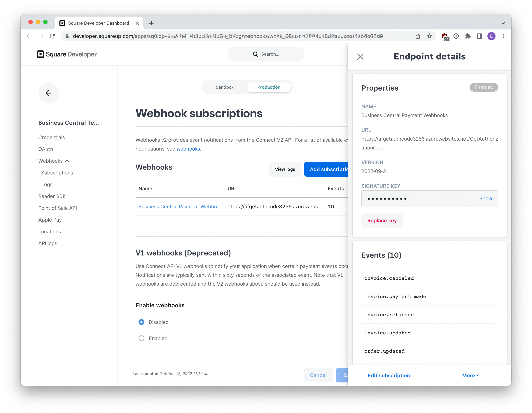Click the Square Developer logo
Image resolution: width=532 pixels, height=413 pixels.
[x=67, y=54]
